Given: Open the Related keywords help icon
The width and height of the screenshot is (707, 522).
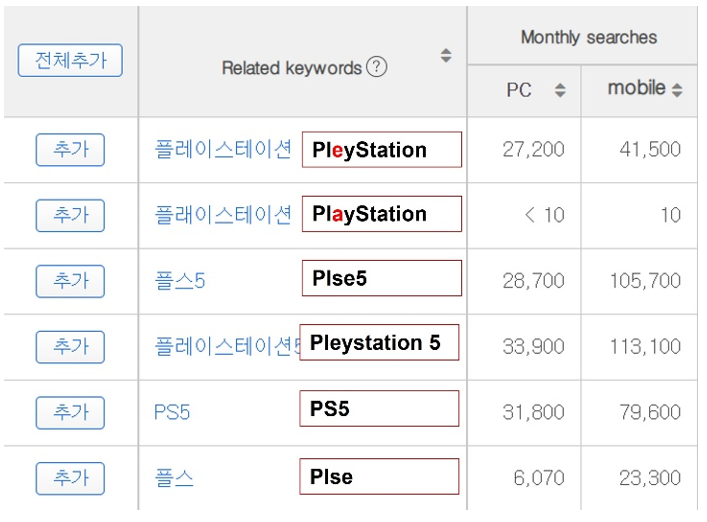Looking at the screenshot, I should [376, 67].
